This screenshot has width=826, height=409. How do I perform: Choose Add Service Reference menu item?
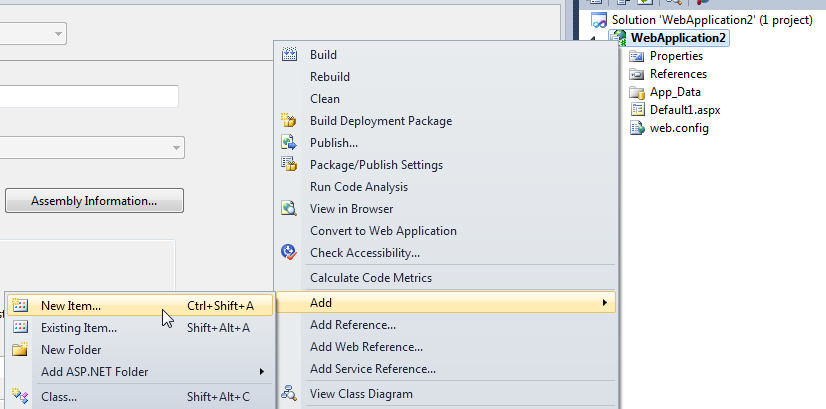click(x=372, y=369)
